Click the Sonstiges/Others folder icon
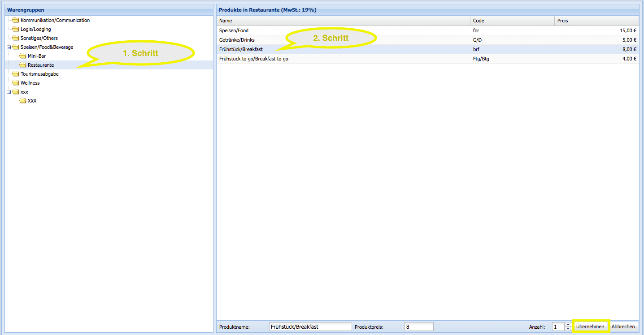 point(16,38)
